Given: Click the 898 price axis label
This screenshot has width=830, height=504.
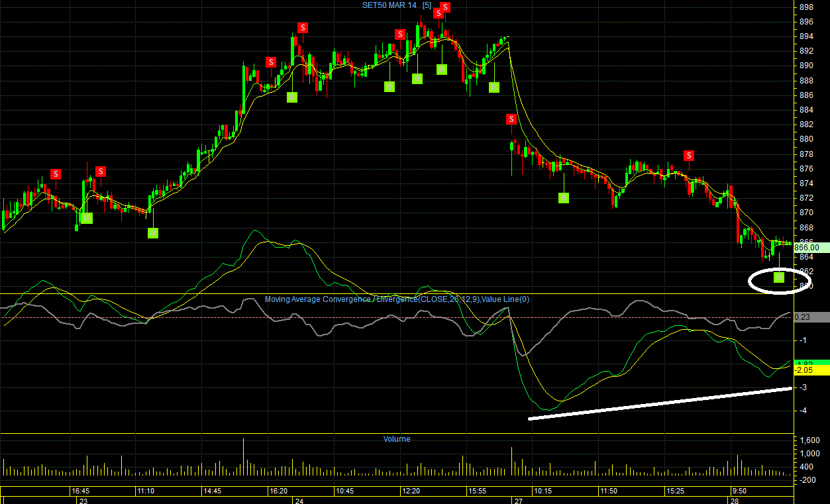Looking at the screenshot, I should [x=806, y=7].
